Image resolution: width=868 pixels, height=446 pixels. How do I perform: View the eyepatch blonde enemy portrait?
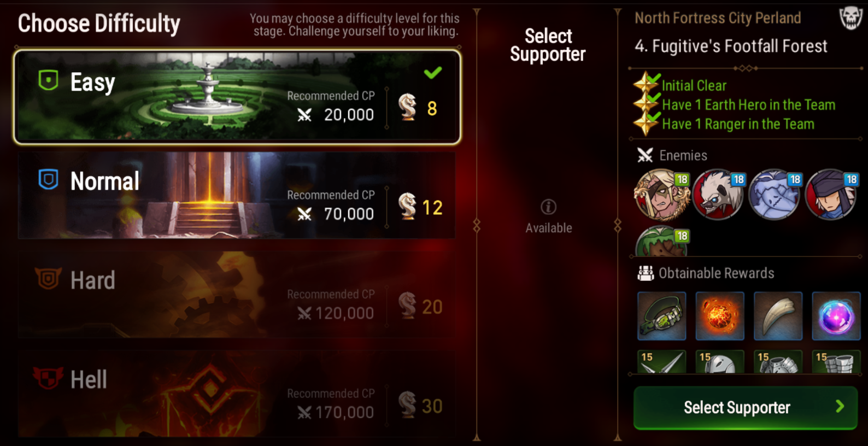662,195
